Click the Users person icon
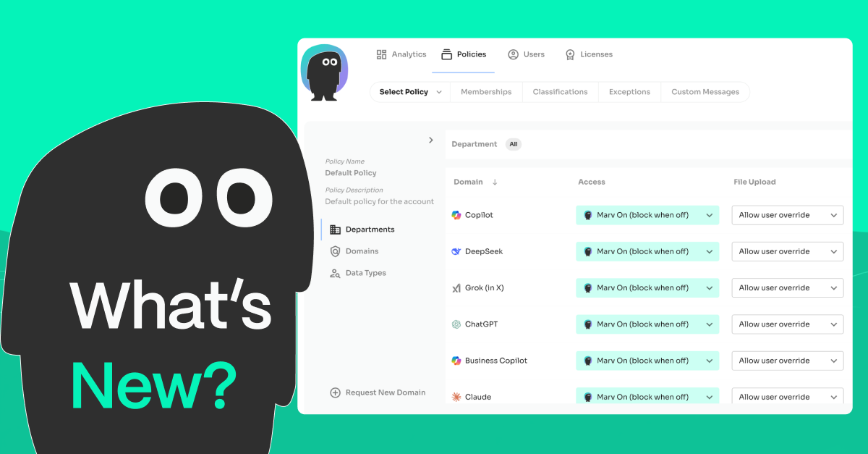The image size is (868, 454). click(x=513, y=54)
